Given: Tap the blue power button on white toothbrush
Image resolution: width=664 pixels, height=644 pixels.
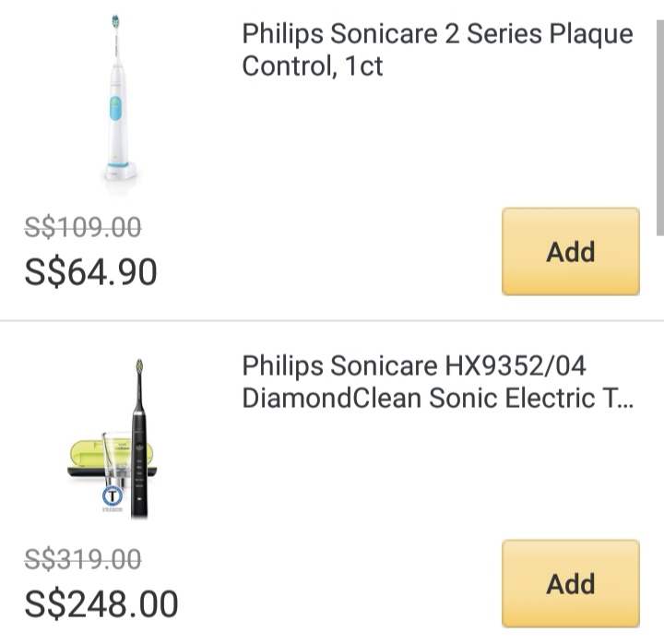Looking at the screenshot, I should (x=116, y=108).
